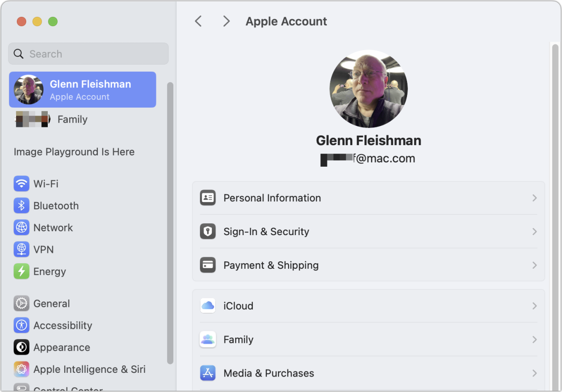Viewport: 562px width, 392px height.
Task: Click into the Search field
Action: 89,54
